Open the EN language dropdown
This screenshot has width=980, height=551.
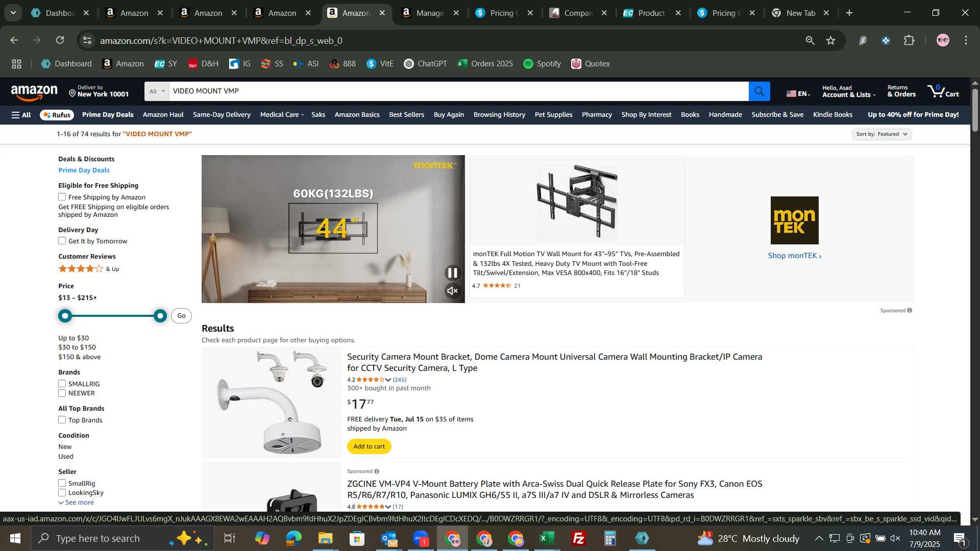(798, 94)
